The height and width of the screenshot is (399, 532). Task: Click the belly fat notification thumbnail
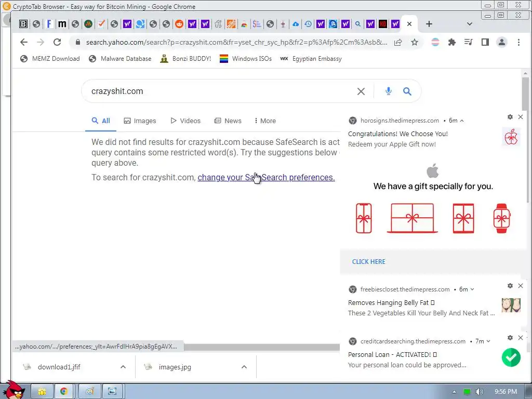[511, 305]
